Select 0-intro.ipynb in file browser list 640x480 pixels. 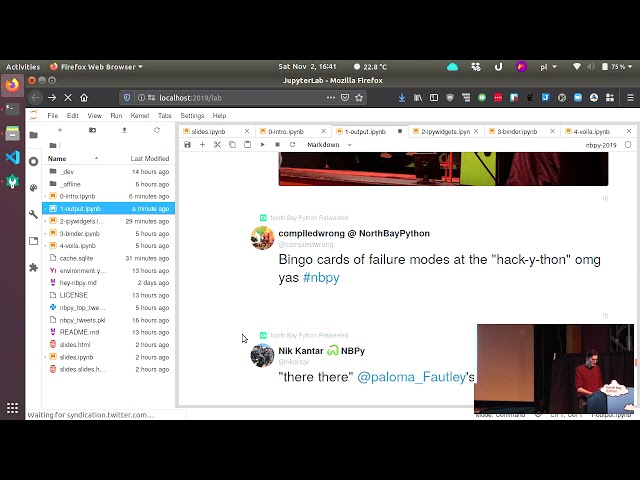click(109, 196)
